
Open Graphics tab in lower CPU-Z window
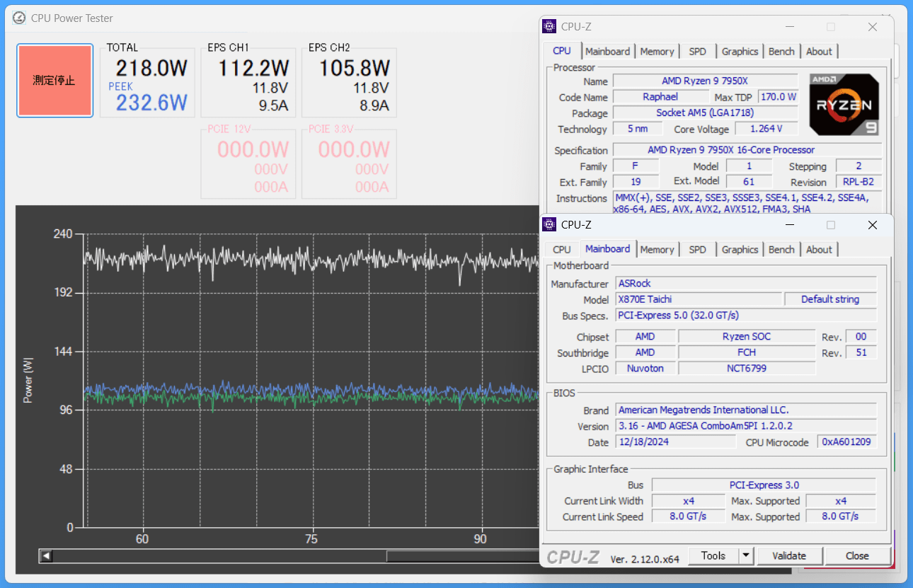(740, 250)
